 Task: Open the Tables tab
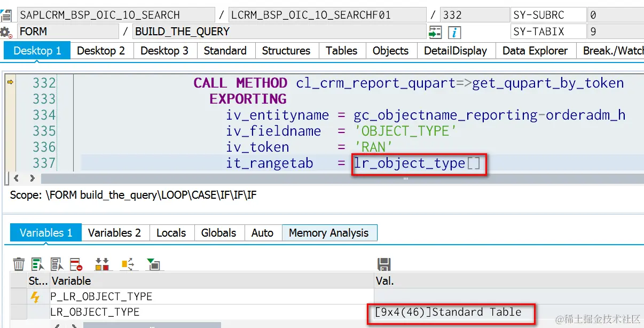342,51
